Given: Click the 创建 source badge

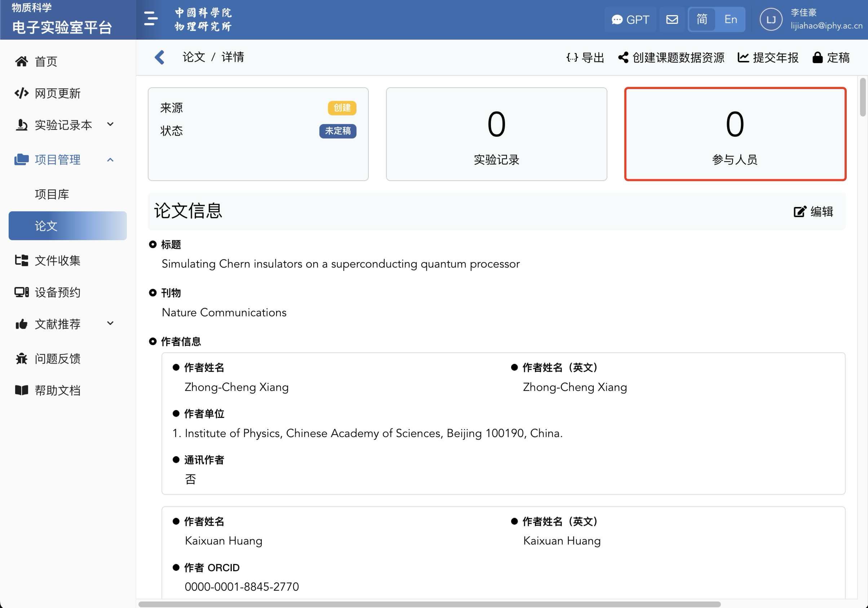Looking at the screenshot, I should pyautogui.click(x=342, y=108).
